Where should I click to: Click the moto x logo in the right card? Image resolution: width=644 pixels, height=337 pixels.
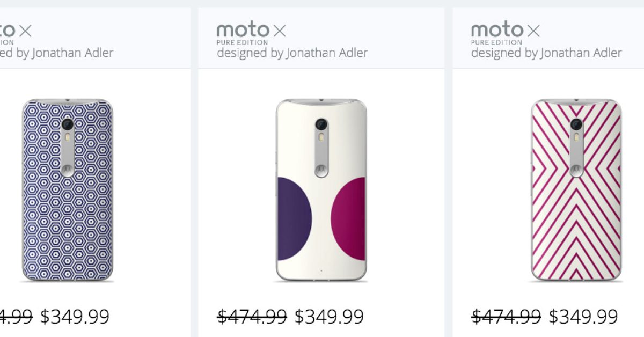point(506,31)
